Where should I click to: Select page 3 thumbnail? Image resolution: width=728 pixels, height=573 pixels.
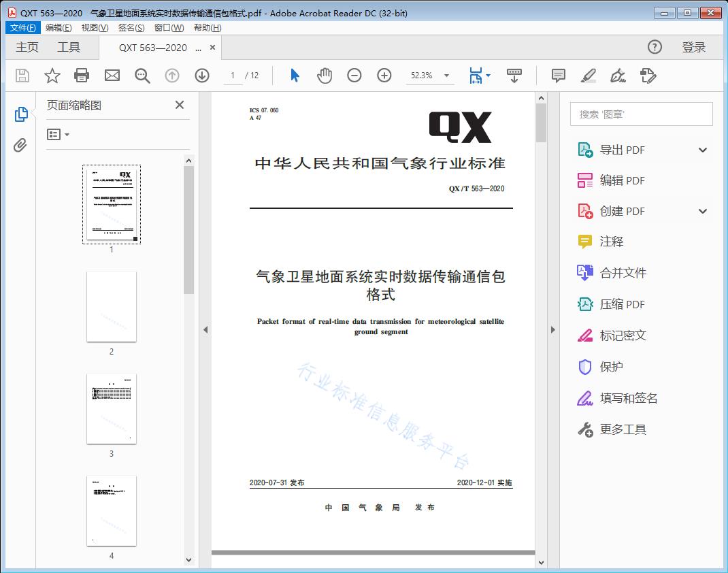(x=112, y=408)
